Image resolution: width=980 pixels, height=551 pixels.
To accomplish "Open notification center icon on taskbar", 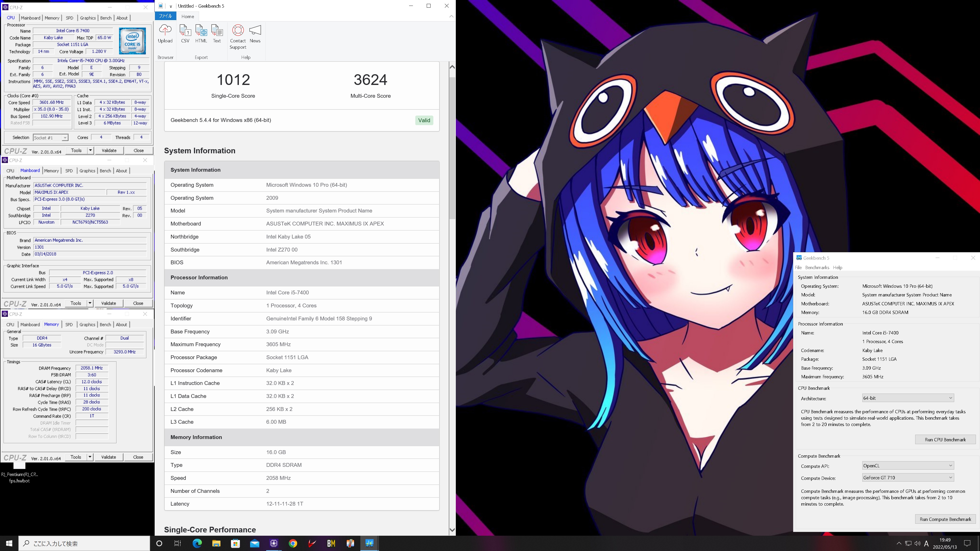I will (967, 543).
